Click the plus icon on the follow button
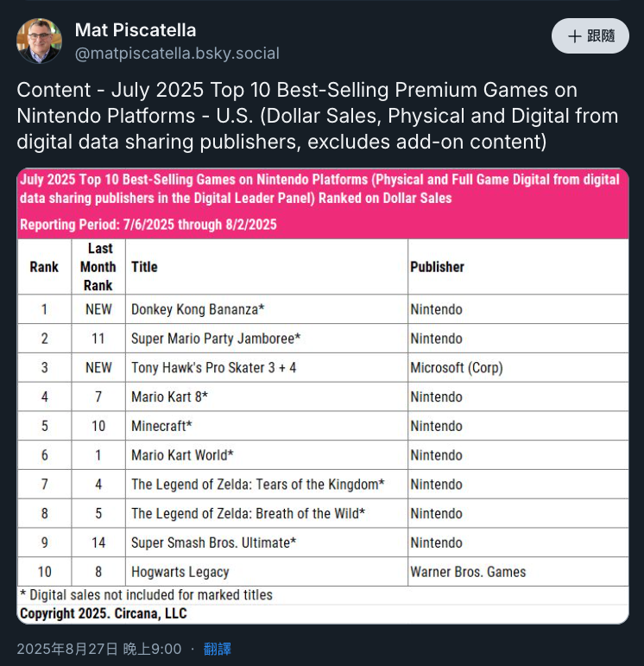Screen dimensions: 644x666 (x=574, y=36)
